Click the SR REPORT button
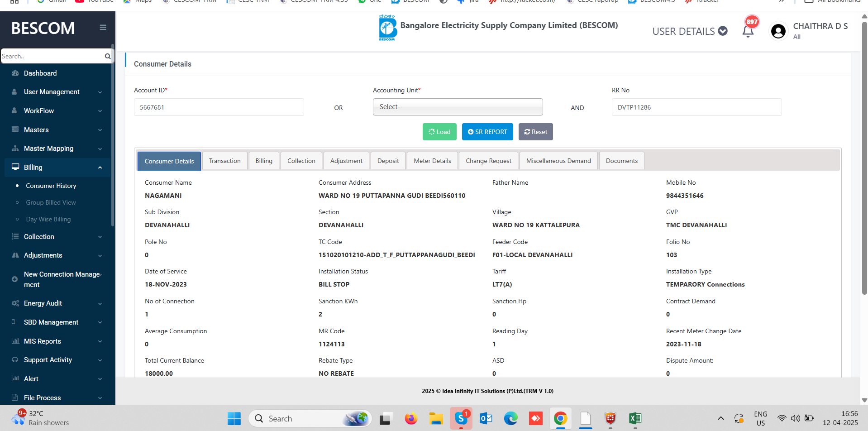The height and width of the screenshot is (431, 868). [487, 132]
